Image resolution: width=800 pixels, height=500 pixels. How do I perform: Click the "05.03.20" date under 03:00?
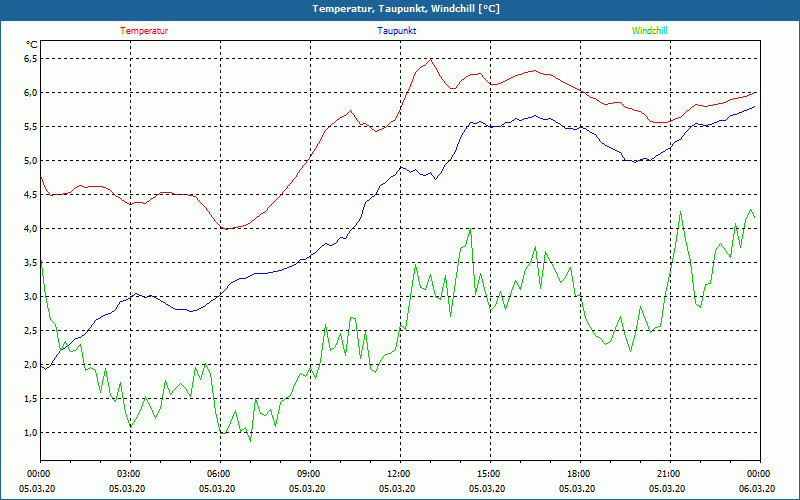point(127,488)
